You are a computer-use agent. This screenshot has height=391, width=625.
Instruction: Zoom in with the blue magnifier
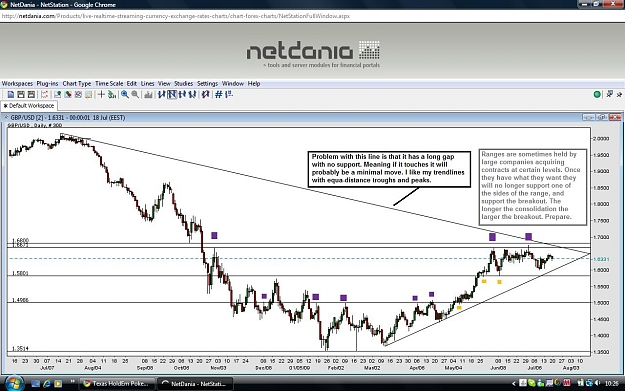point(125,94)
